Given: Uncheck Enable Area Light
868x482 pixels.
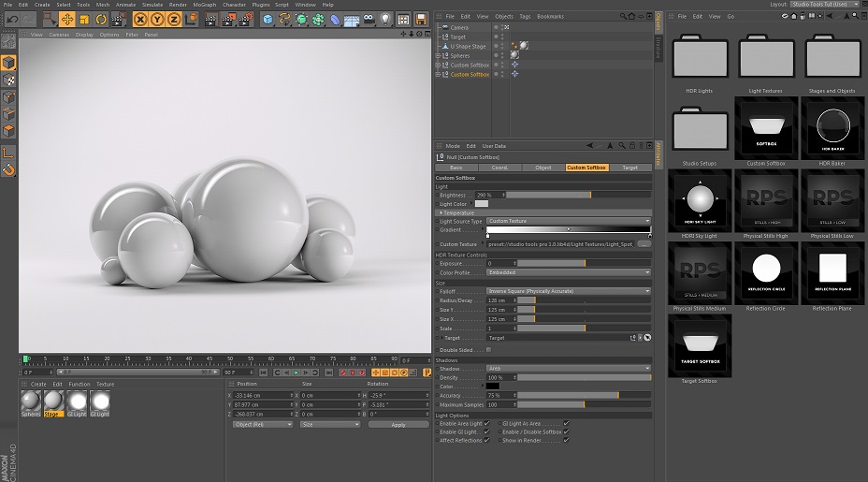Looking at the screenshot, I should coord(486,423).
